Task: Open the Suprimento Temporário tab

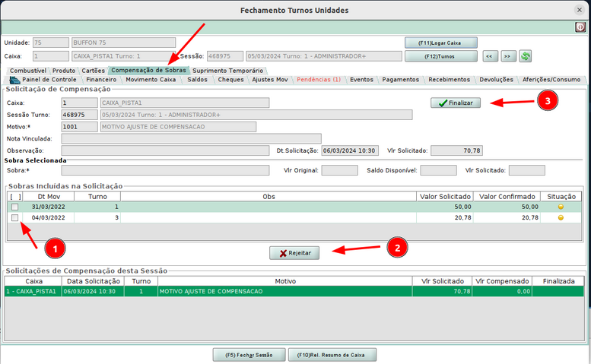Action: 223,71
